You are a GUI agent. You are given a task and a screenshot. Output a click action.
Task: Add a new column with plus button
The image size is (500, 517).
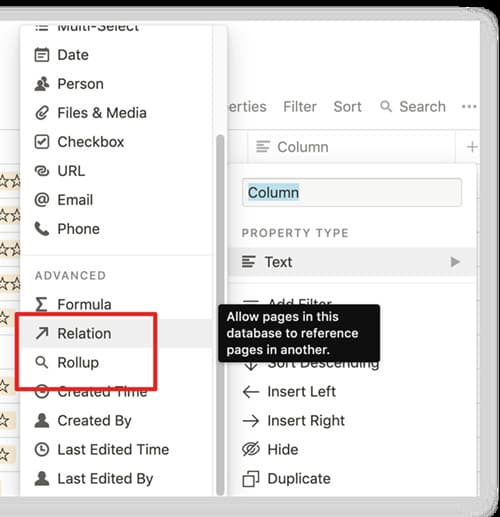[472, 147]
